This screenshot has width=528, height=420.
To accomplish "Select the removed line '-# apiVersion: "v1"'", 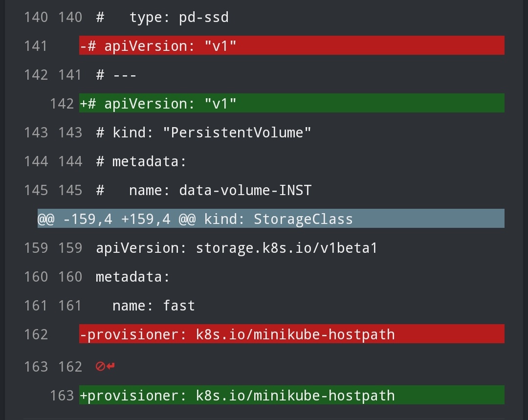I will (291, 45).
